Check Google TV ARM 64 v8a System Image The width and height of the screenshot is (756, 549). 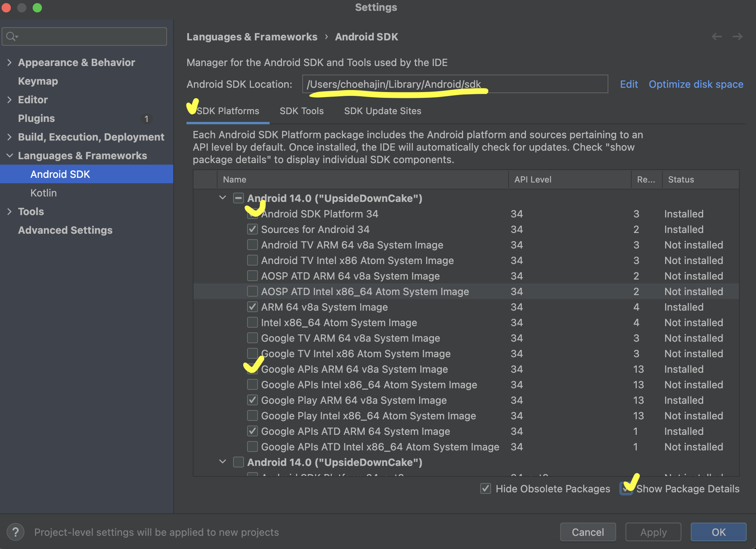[x=253, y=338]
